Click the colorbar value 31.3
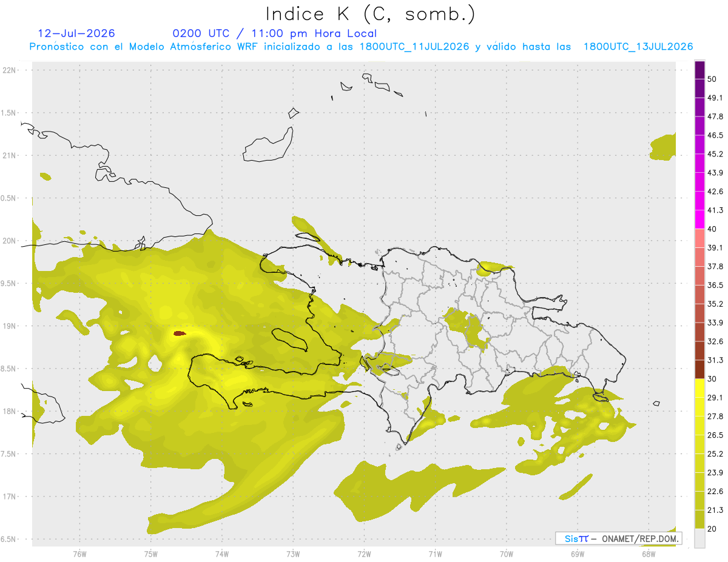The height and width of the screenshot is (562, 728). click(x=715, y=360)
